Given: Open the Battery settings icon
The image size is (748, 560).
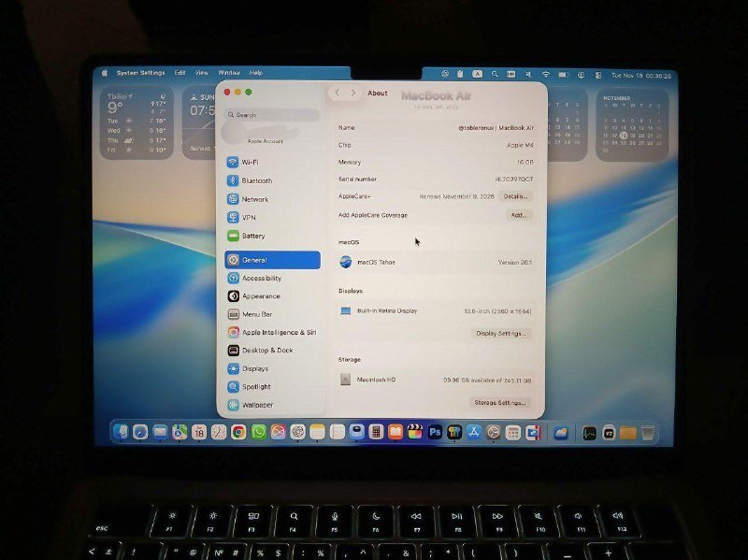Looking at the screenshot, I should click(248, 236).
